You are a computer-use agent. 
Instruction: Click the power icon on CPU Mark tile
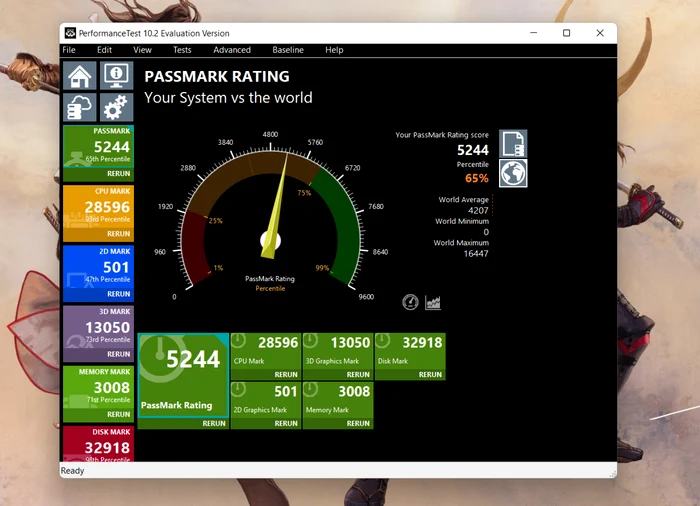coord(238,341)
